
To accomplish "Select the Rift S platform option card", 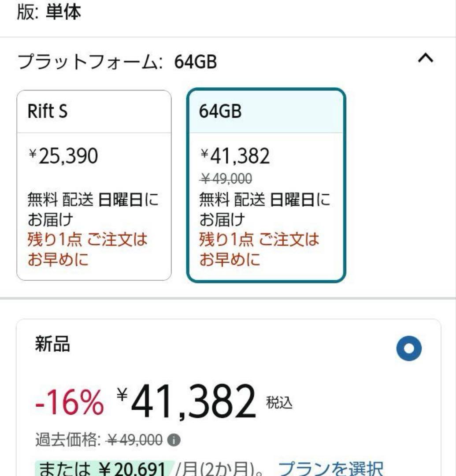I will pyautogui.click(x=94, y=185).
